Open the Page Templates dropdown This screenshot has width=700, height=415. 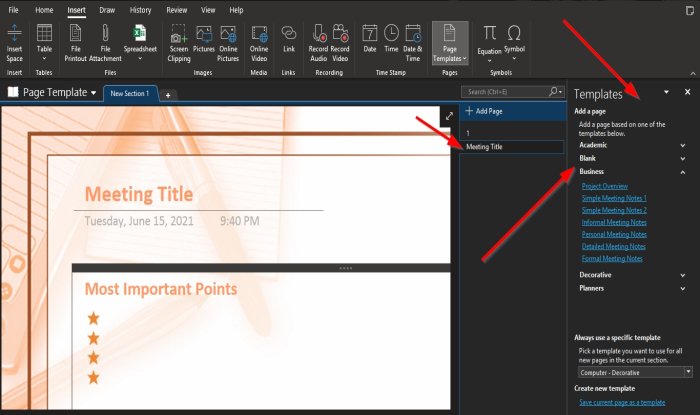coord(450,43)
